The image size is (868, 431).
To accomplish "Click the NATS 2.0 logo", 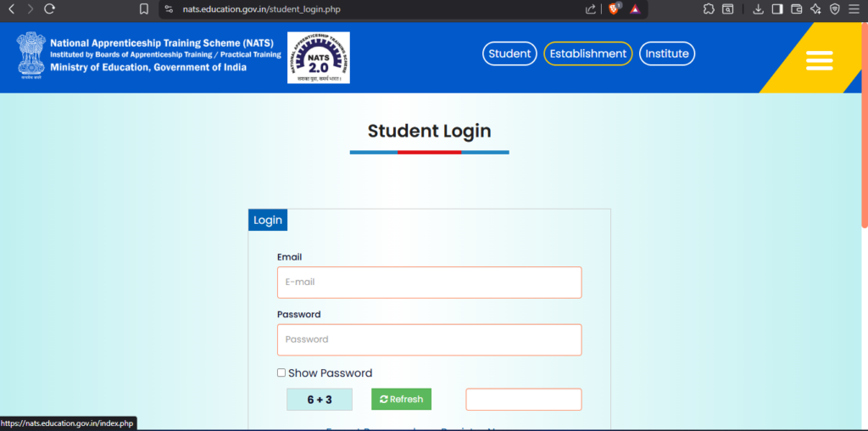I will click(318, 58).
